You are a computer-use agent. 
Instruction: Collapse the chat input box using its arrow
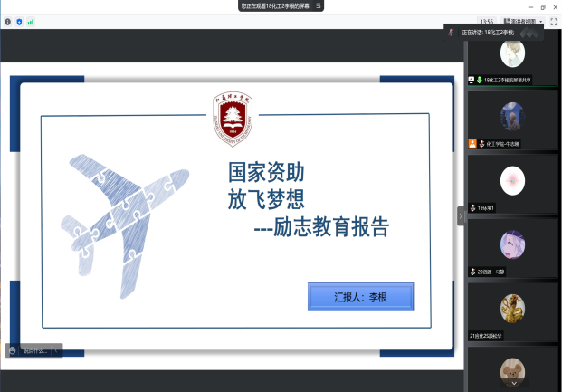click(58, 350)
